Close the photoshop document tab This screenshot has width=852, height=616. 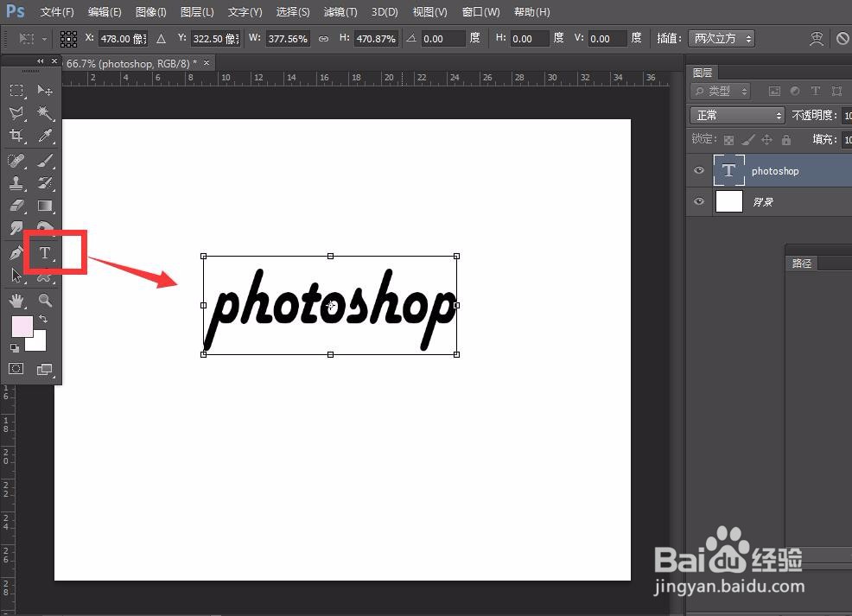click(207, 63)
